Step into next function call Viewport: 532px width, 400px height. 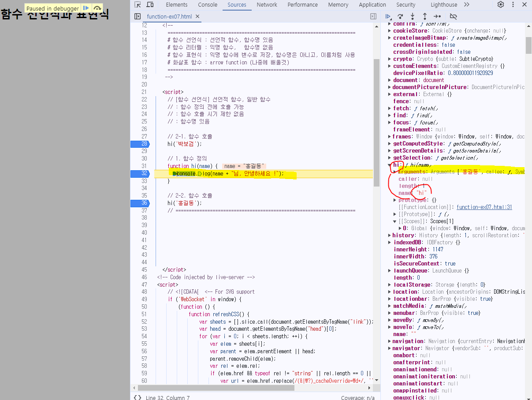[413, 16]
